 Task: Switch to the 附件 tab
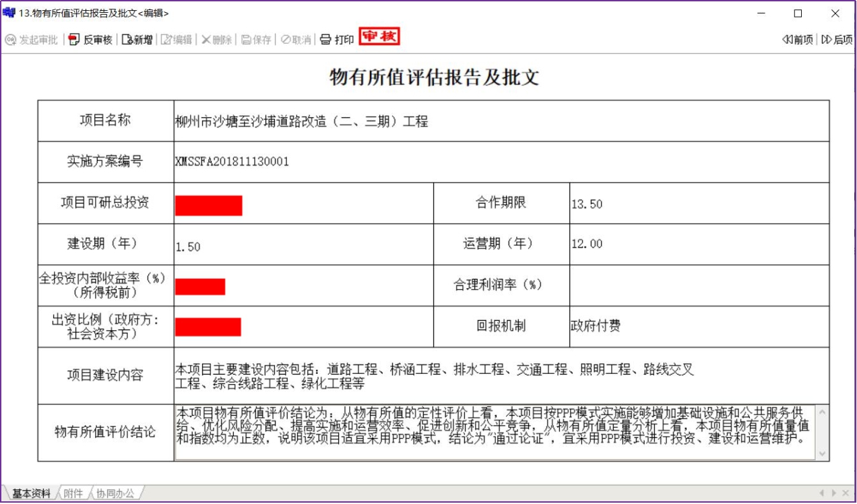[73, 494]
